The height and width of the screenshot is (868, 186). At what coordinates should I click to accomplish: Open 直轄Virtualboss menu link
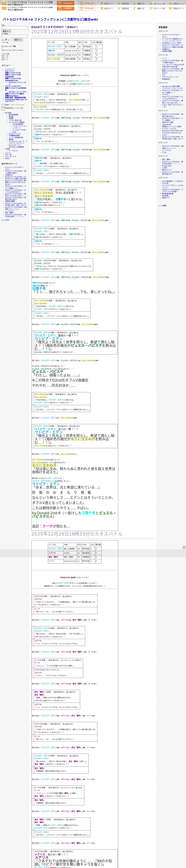[12, 96]
